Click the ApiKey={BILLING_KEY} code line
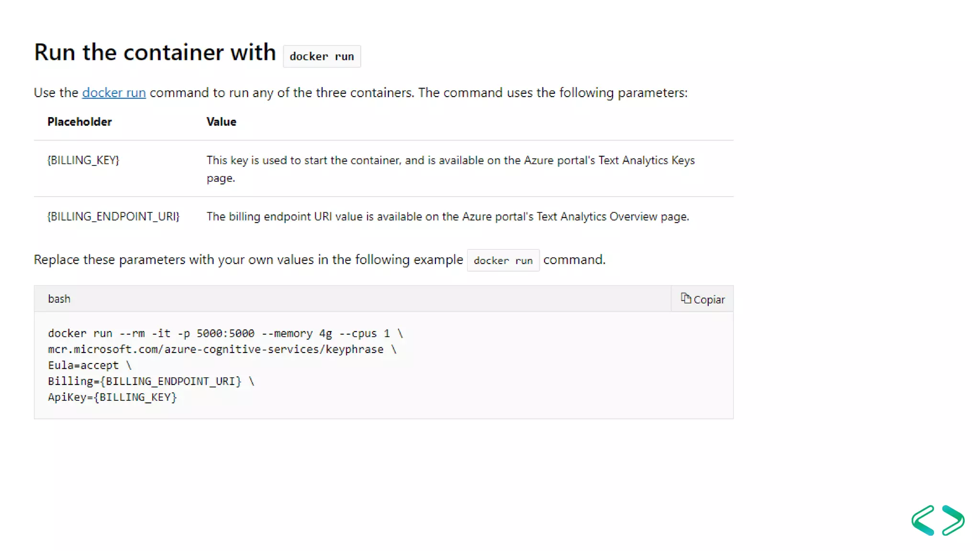Screen dimensions: 980x551 tap(112, 397)
